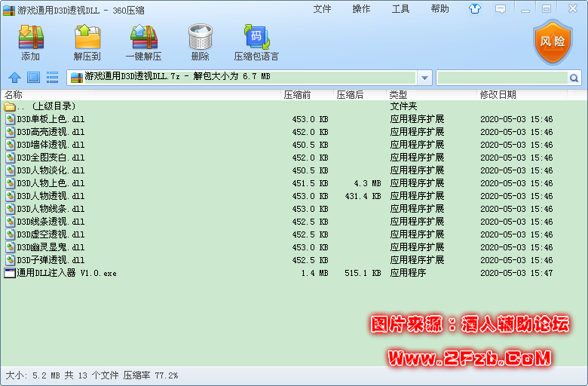This screenshot has height=386, width=588.
Task: Select the 通用DLL注入器 V1.0.exe file name
Action: [67, 273]
